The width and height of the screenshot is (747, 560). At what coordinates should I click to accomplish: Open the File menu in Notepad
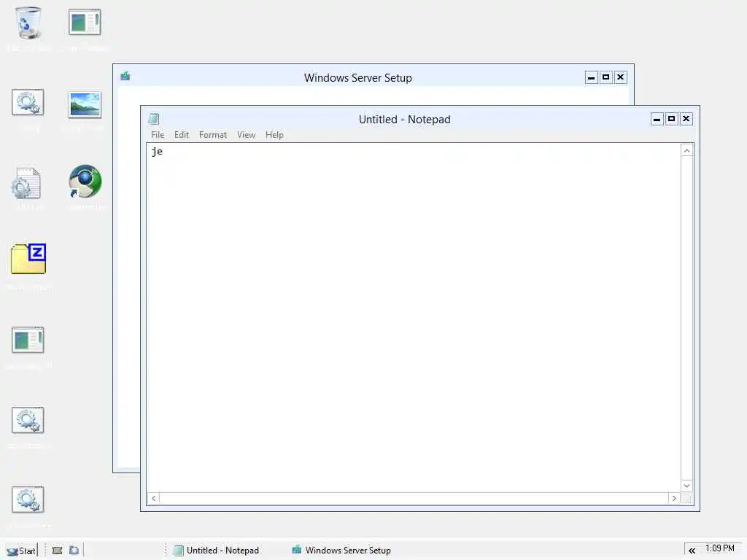coord(158,135)
